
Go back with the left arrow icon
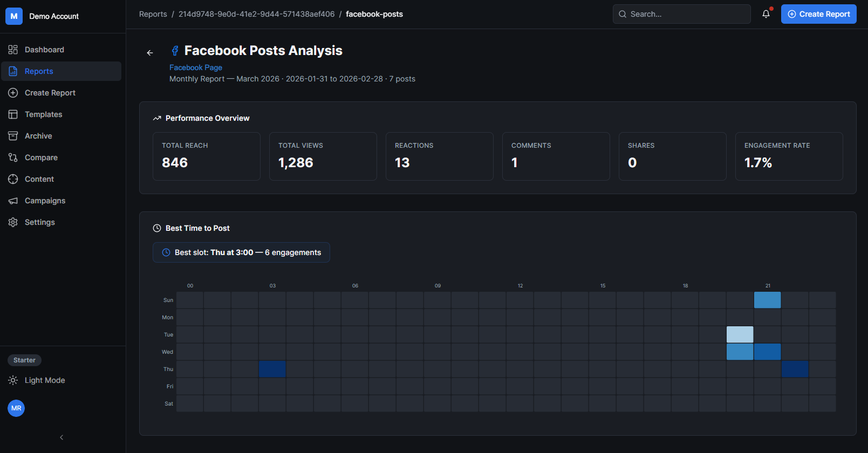150,53
